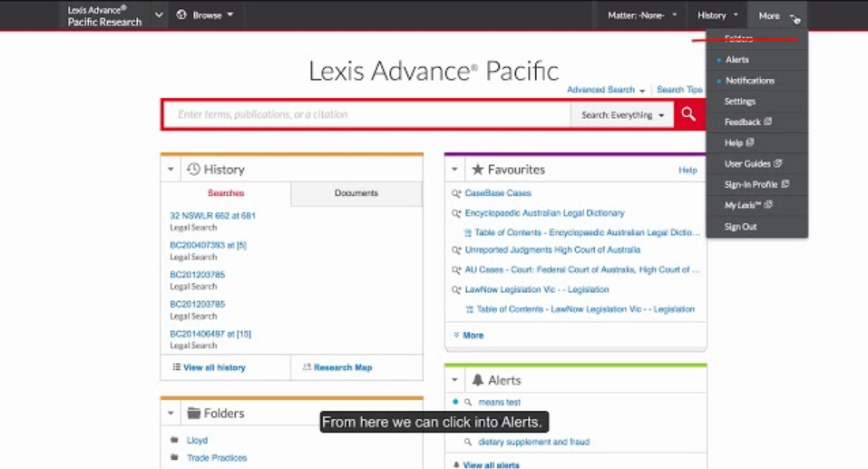The height and width of the screenshot is (469, 868).
Task: Click the magnifier icon beside means test alert
Action: tap(468, 402)
